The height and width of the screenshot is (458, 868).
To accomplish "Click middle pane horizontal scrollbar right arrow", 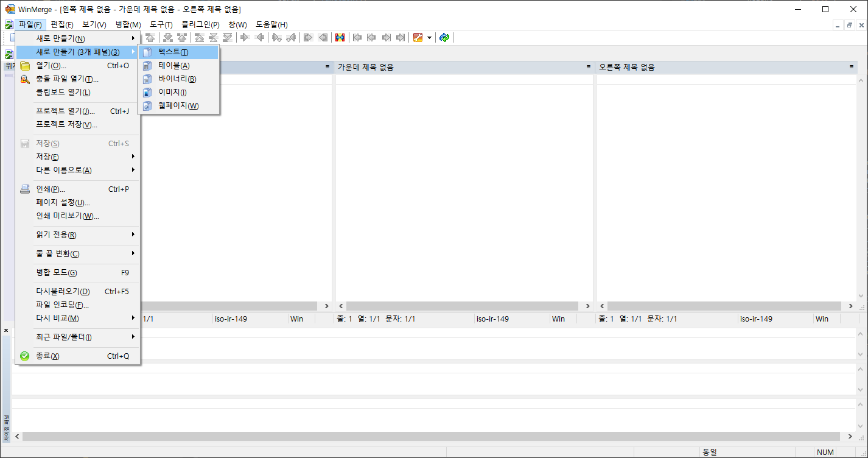I will pos(587,306).
